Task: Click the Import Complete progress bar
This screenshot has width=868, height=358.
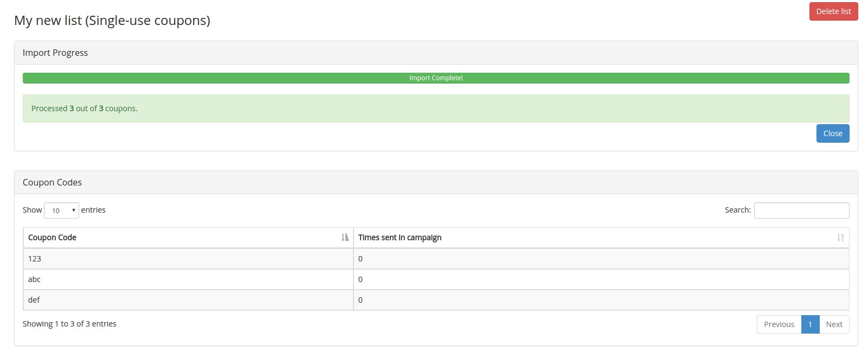Action: point(436,78)
